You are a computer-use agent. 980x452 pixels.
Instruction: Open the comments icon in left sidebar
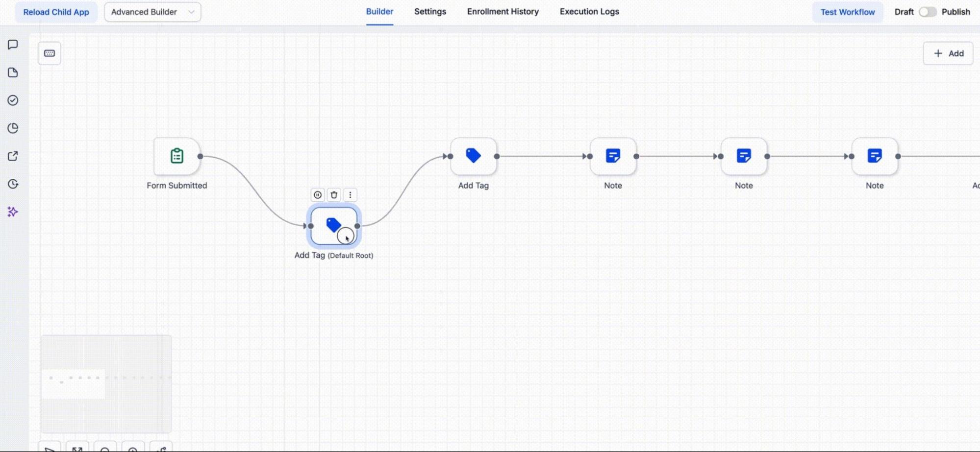coord(13,45)
